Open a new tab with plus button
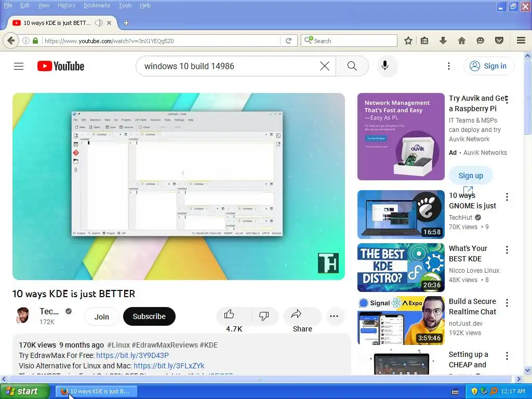This screenshot has height=399, width=532. click(x=126, y=23)
